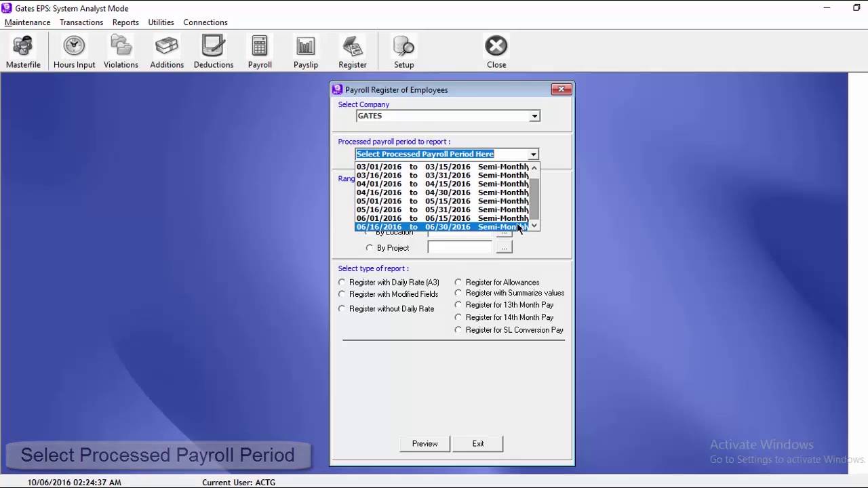The height and width of the screenshot is (488, 868).
Task: Expand the Select Company dropdown
Action: (x=534, y=117)
